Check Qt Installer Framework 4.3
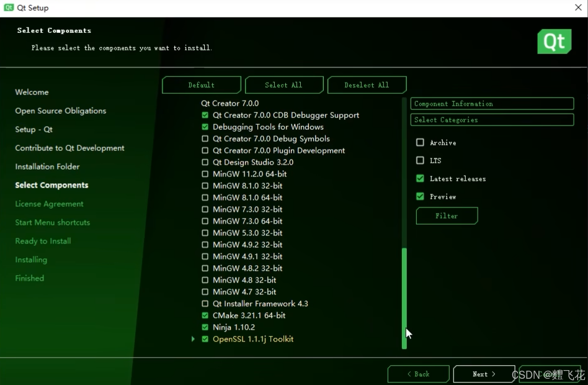 click(205, 304)
